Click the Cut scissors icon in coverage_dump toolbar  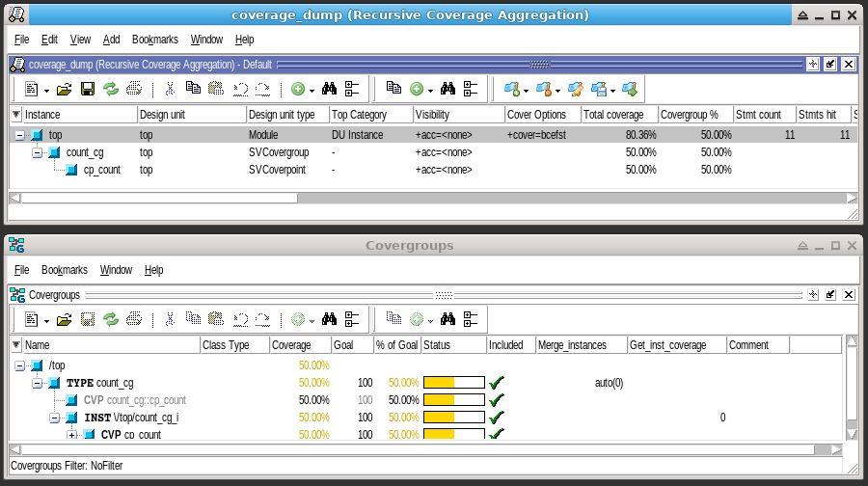(170, 89)
